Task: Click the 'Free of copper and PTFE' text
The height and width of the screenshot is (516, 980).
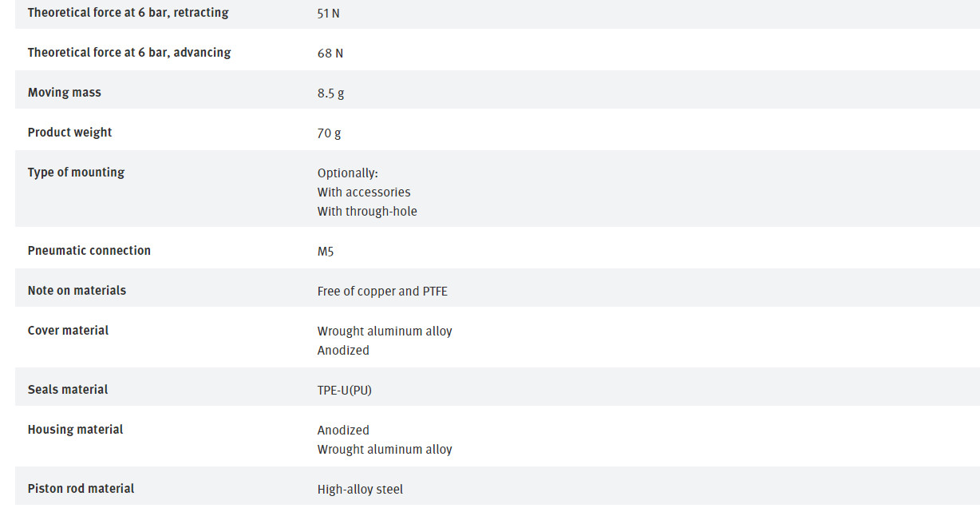Action: coord(382,292)
